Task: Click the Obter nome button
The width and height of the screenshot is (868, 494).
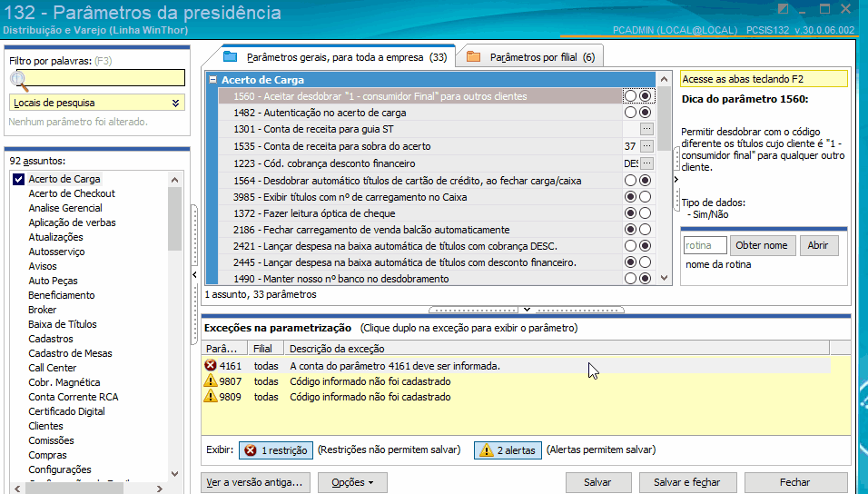Action: pos(762,245)
